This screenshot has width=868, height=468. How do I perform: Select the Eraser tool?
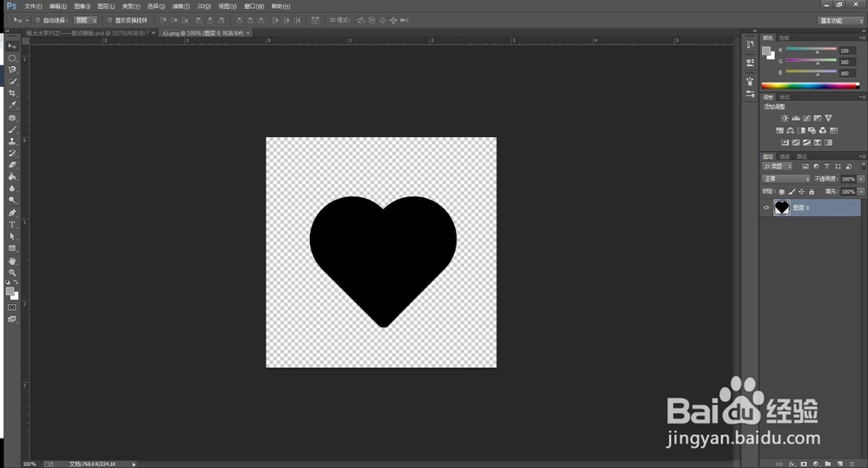point(12,164)
